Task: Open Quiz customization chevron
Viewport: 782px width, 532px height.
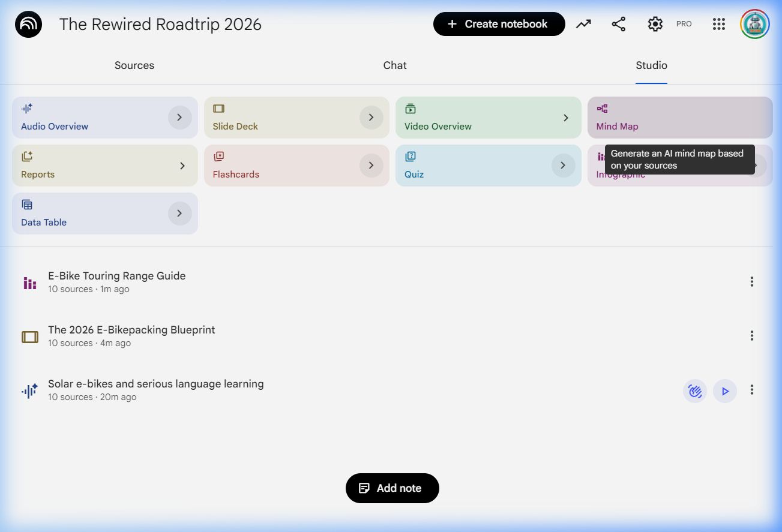Action: [563, 166]
